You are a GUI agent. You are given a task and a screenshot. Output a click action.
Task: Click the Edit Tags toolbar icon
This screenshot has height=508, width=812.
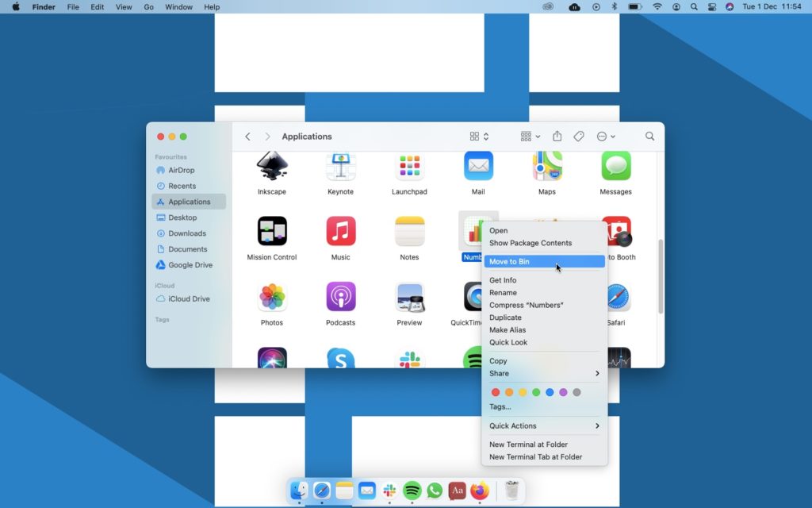(579, 137)
